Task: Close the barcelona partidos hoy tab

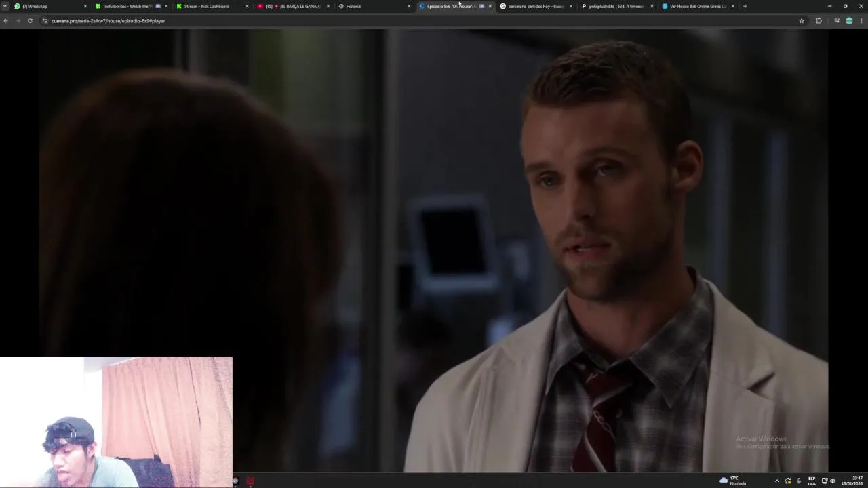Action: coord(571,6)
